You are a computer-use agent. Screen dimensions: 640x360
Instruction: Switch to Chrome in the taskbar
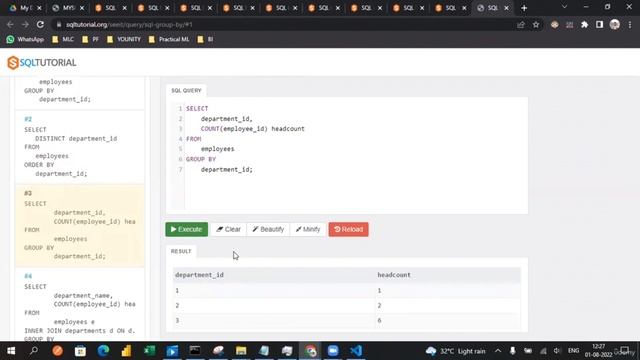[310, 351]
